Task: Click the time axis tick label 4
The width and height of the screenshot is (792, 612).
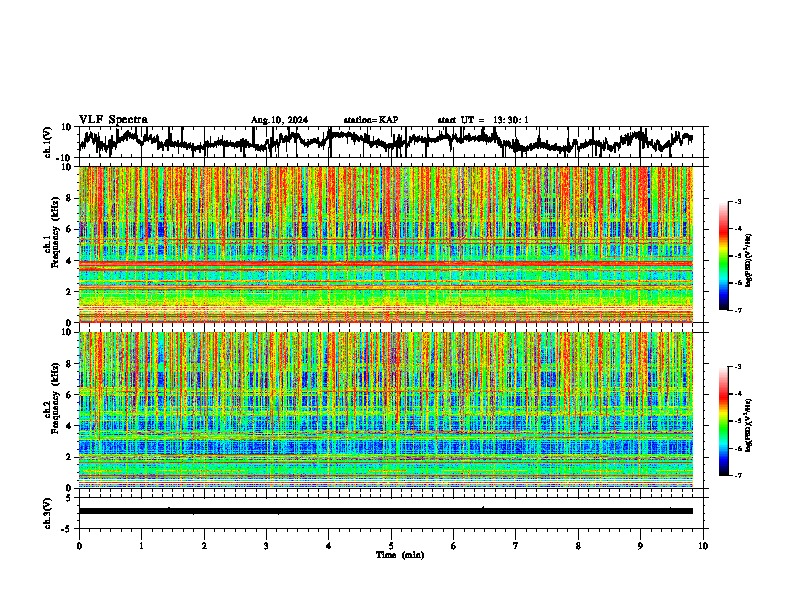Action: [x=329, y=546]
